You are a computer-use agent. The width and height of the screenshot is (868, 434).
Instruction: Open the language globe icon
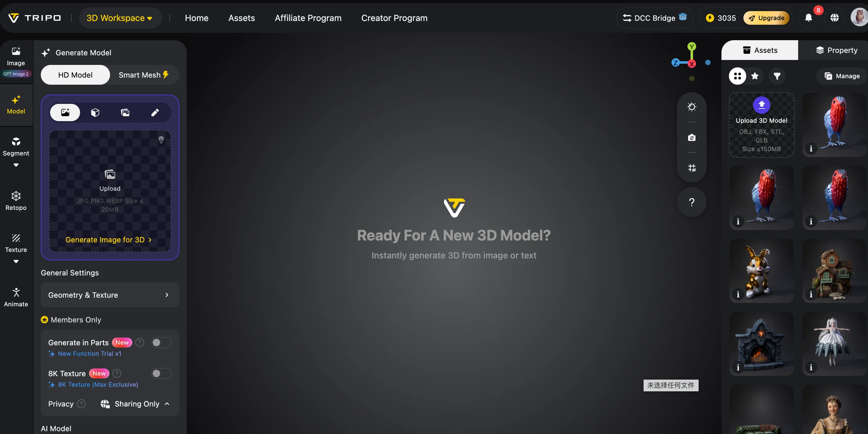(834, 18)
